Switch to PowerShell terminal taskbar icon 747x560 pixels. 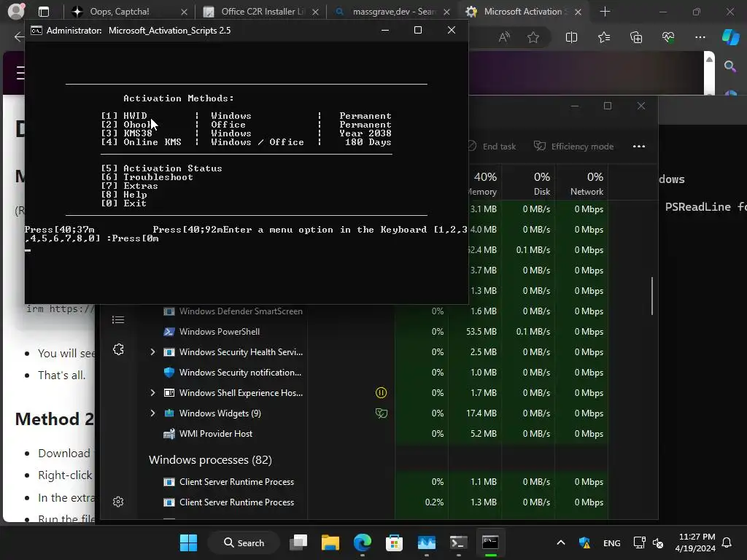click(458, 542)
